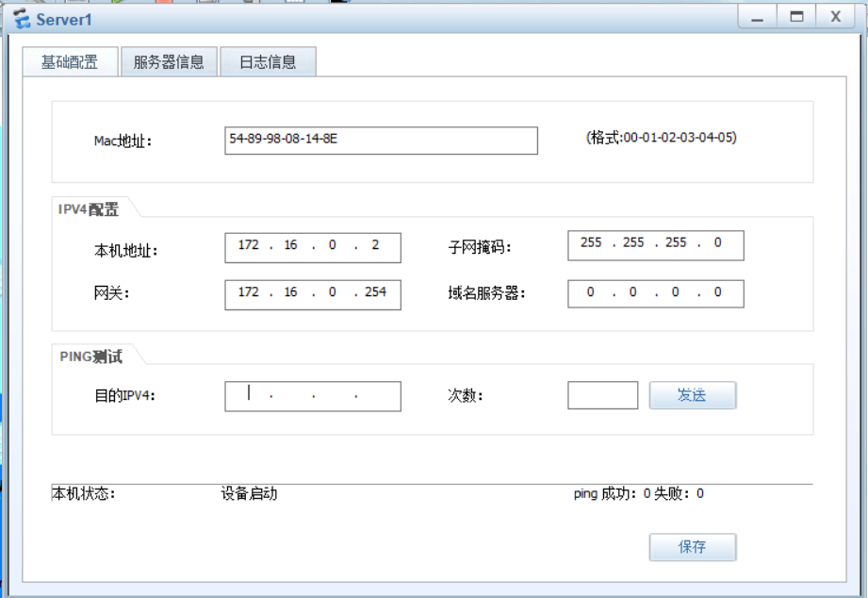This screenshot has width=868, height=598.
Task: Open the 服务器信息 tab
Action: click(169, 61)
